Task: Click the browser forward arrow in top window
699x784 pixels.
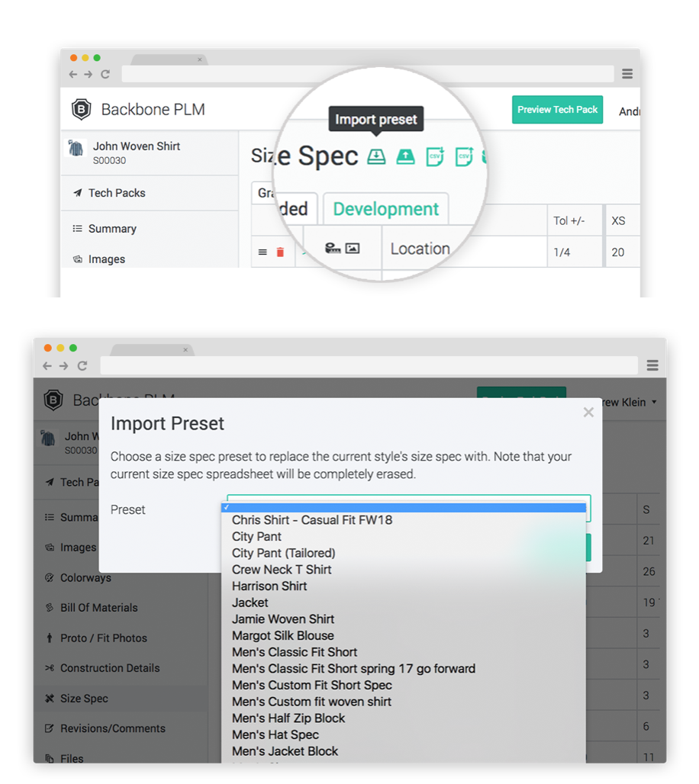Action: (89, 74)
